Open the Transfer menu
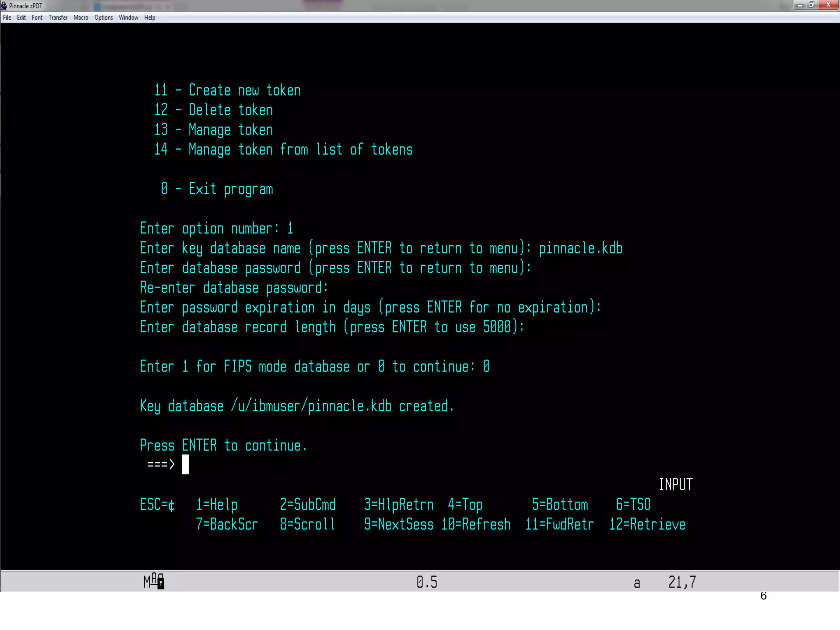This screenshot has width=840, height=630. click(58, 18)
